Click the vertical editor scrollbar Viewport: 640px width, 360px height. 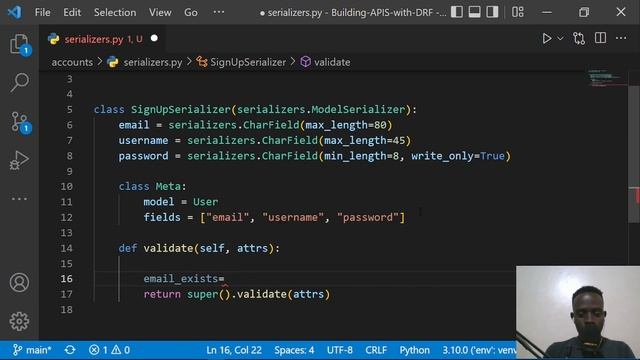[x=634, y=154]
